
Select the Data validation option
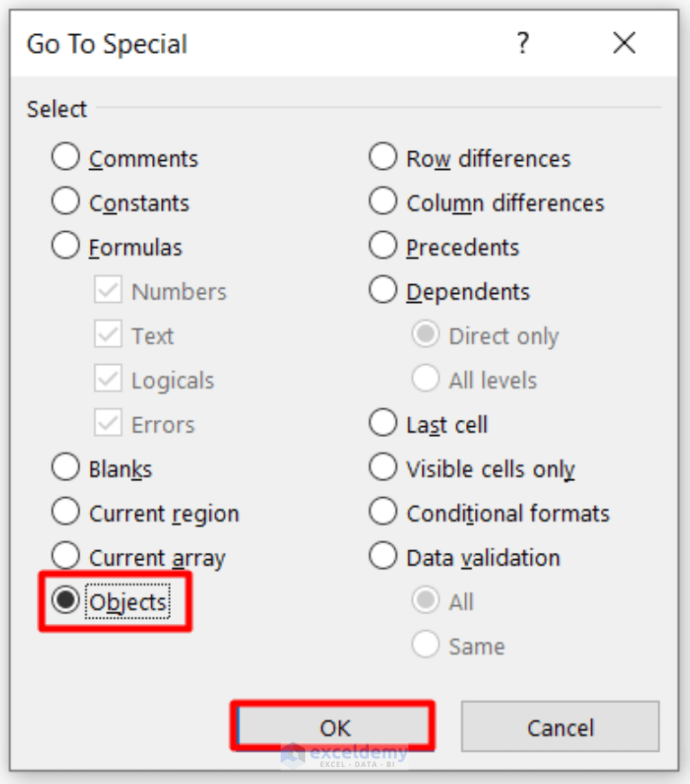coord(382,555)
